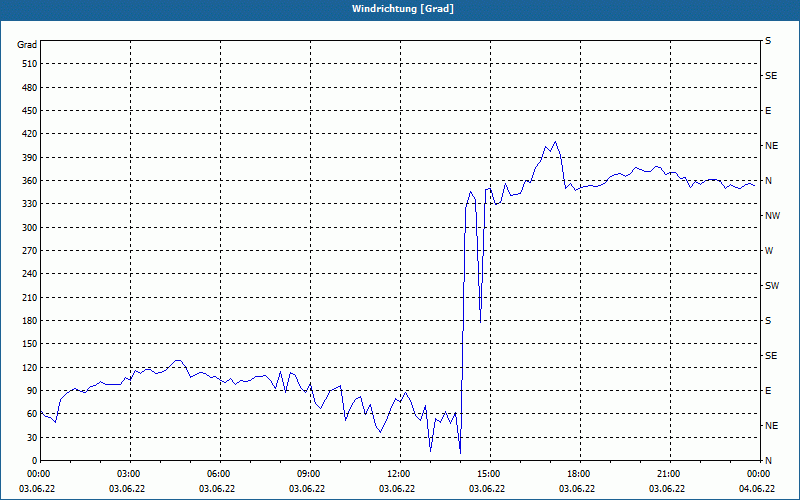
Task: Click the 09:00 x-axis time label
Action: tap(309, 474)
